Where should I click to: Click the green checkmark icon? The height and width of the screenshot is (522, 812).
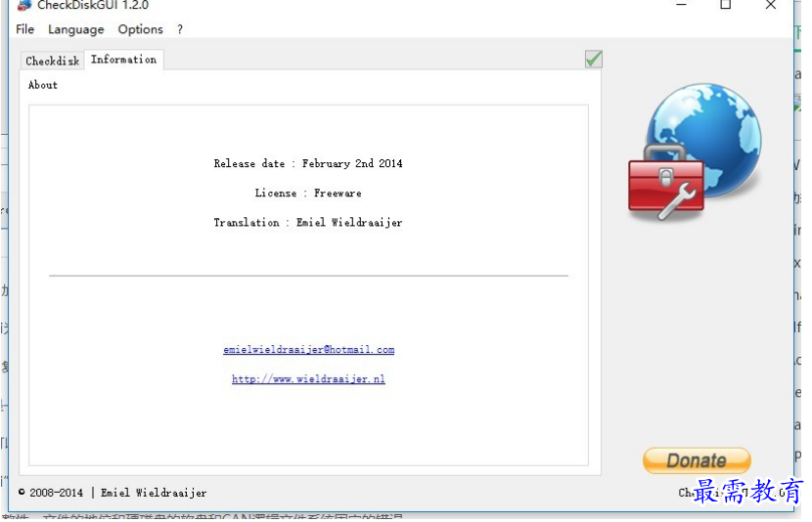tap(594, 59)
